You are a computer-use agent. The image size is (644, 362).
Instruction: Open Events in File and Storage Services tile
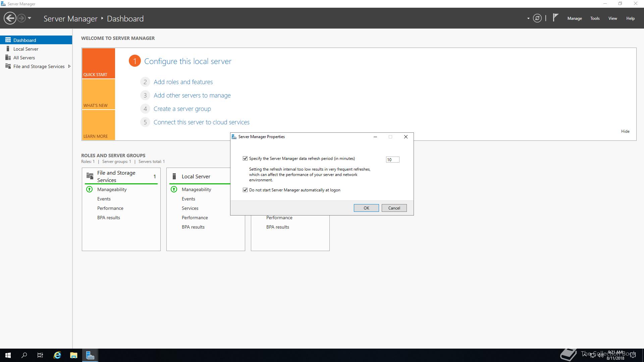(x=104, y=199)
